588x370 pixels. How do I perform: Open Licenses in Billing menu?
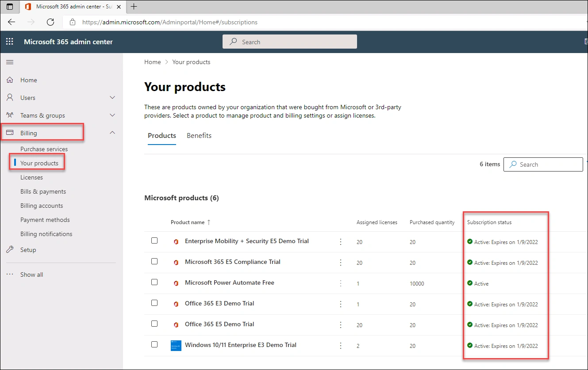tap(31, 177)
